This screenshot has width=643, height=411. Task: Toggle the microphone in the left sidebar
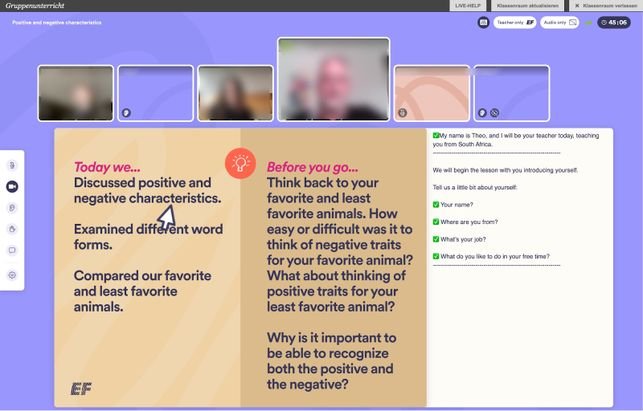[x=12, y=165]
